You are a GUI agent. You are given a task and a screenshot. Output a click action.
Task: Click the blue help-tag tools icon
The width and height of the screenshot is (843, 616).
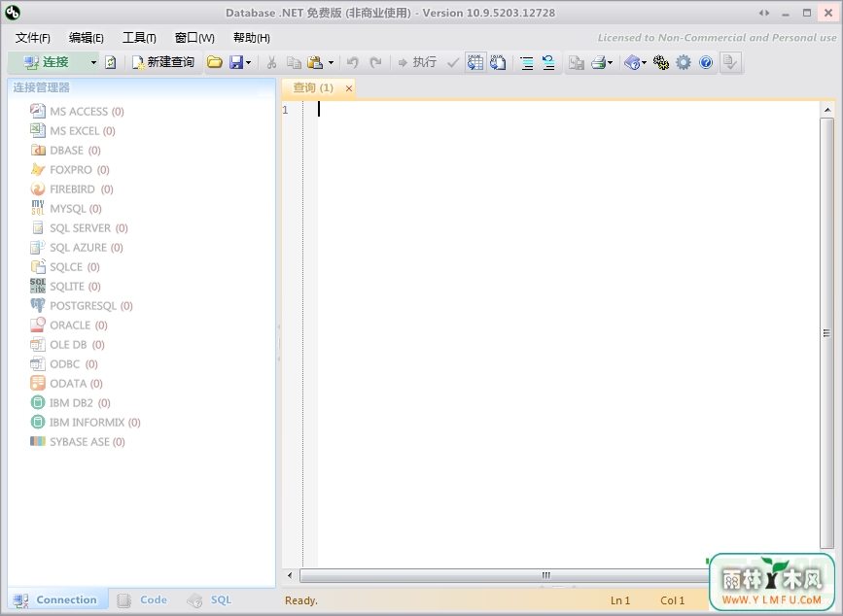tap(632, 63)
